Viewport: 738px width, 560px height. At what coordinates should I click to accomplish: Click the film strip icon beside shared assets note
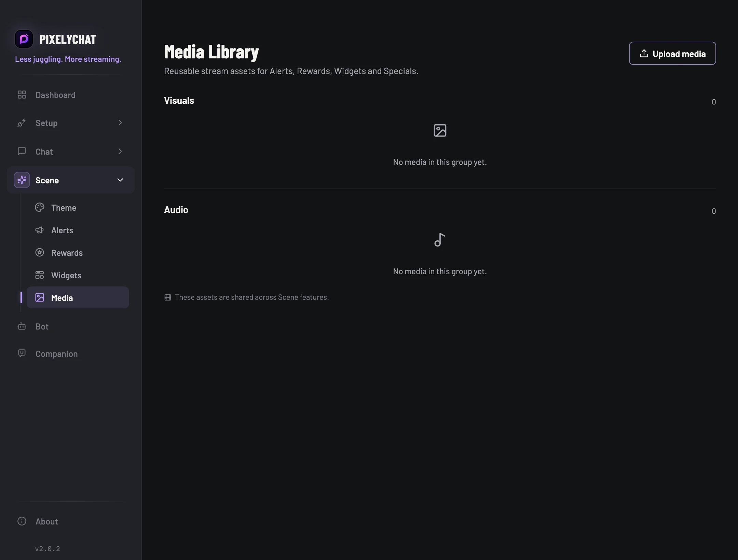pyautogui.click(x=168, y=297)
